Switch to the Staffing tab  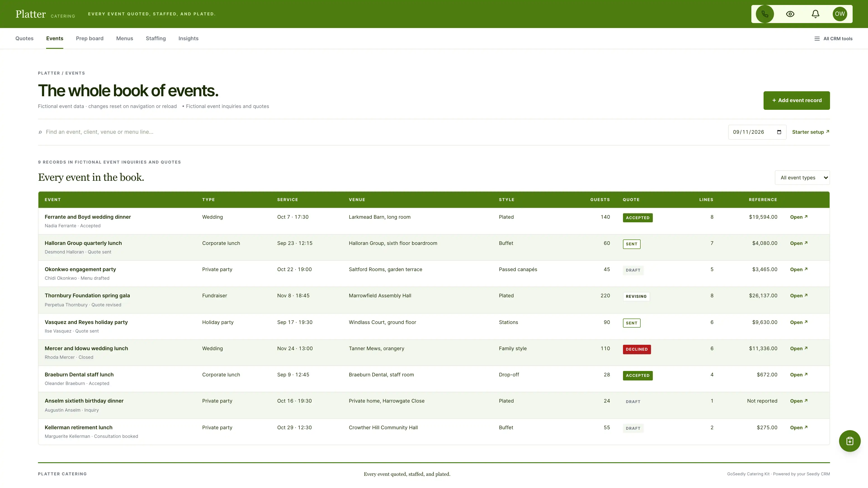pos(156,38)
